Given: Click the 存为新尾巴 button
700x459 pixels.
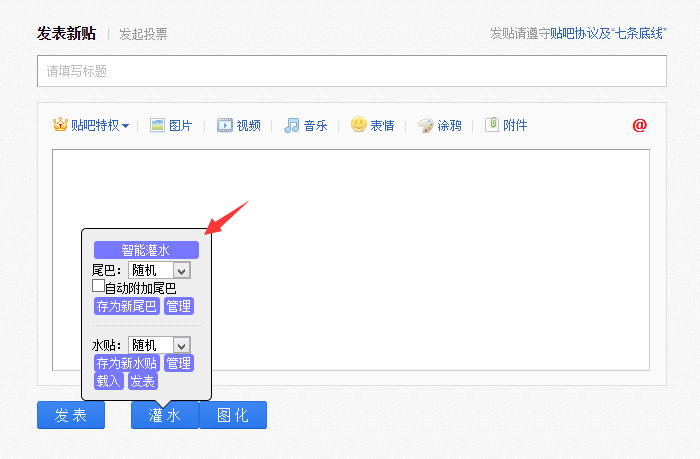Looking at the screenshot, I should click(126, 306).
